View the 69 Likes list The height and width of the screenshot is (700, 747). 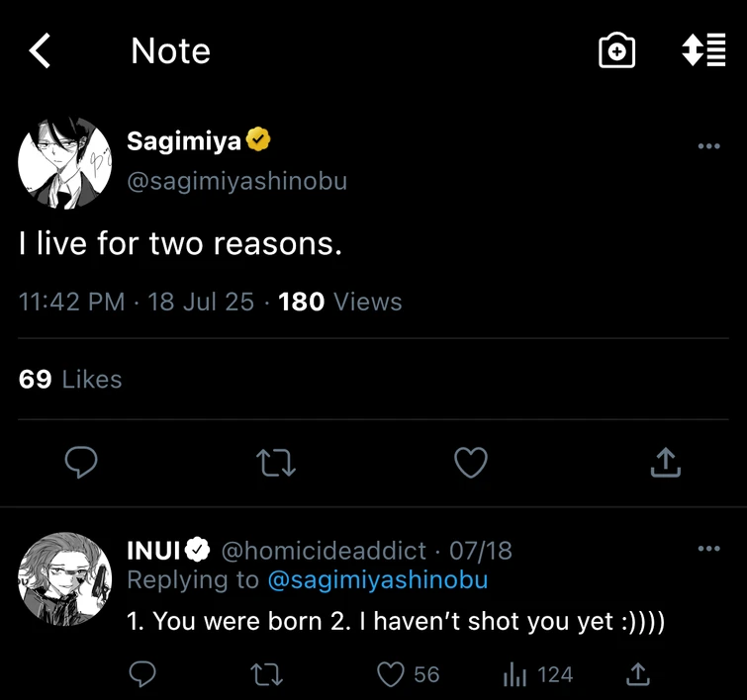coord(70,380)
